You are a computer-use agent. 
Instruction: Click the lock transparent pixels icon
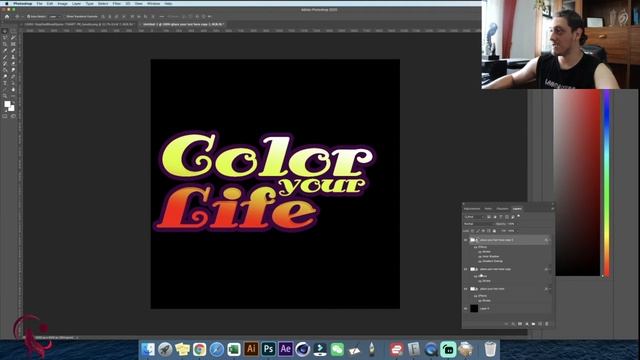pos(472,231)
